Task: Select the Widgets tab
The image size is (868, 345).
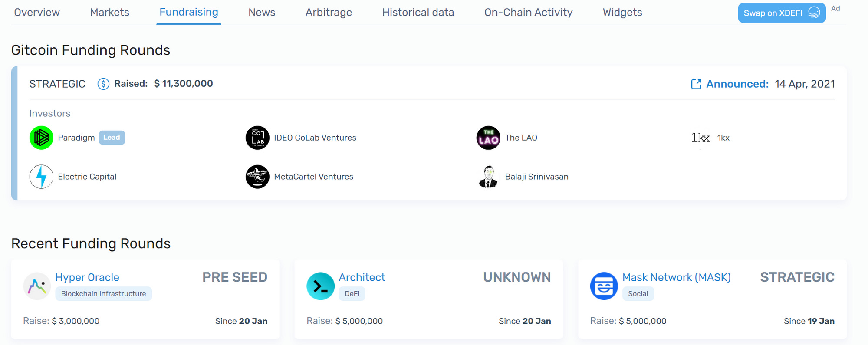Action: tap(622, 12)
